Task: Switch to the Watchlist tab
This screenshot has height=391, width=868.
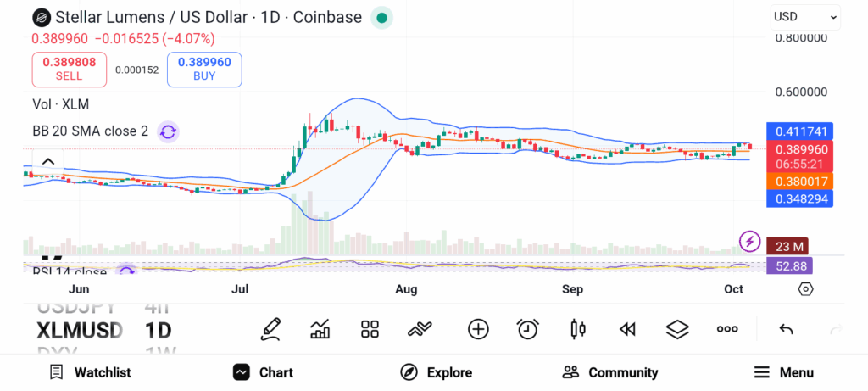Action: pyautogui.click(x=90, y=372)
